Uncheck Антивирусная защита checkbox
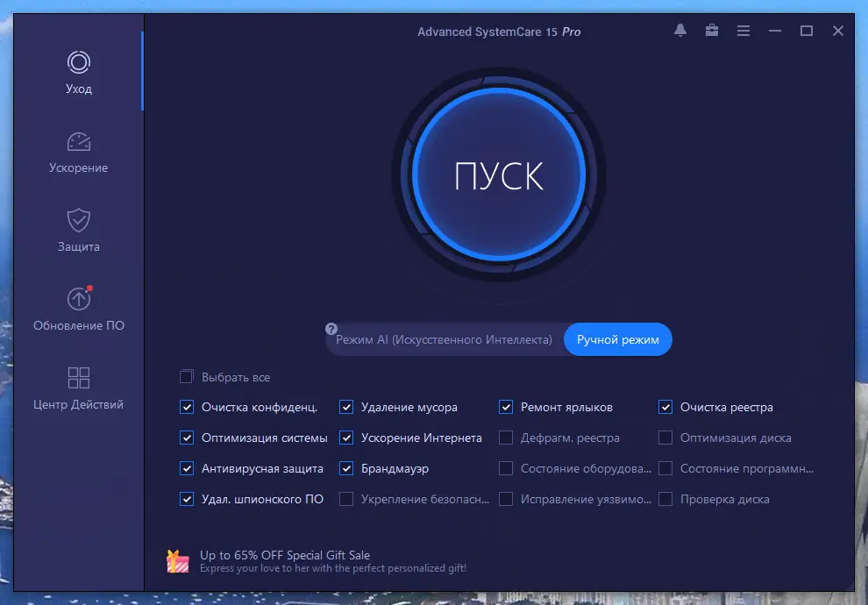Screen dimensions: 868x605 click(187, 469)
